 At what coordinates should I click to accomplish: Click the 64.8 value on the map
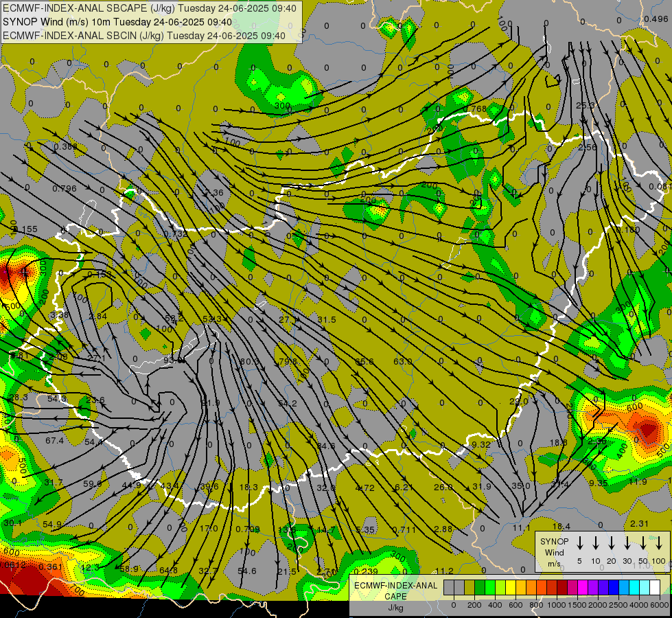click(x=168, y=571)
